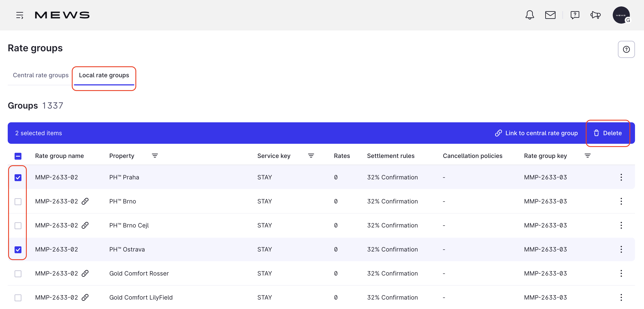Open the user profile avatar

621,15
